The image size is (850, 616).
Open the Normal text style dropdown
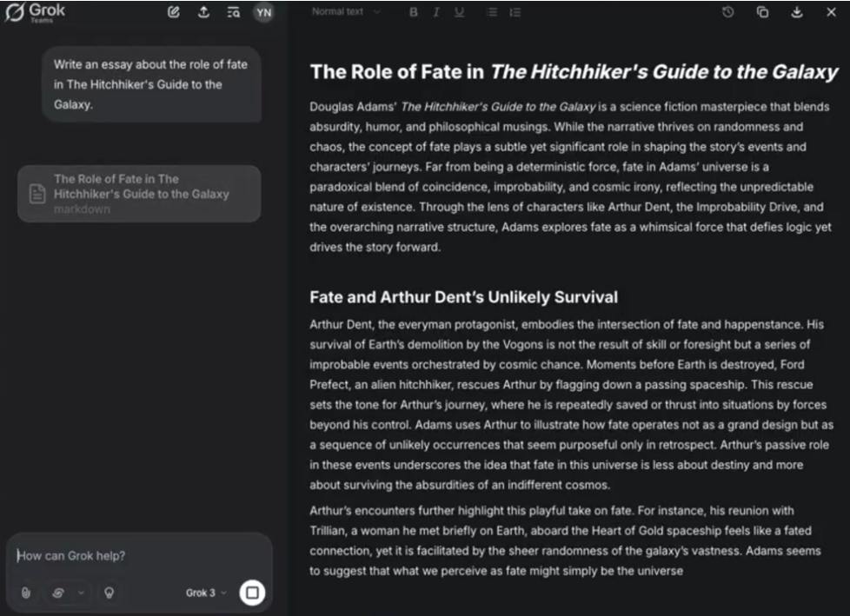[346, 13]
